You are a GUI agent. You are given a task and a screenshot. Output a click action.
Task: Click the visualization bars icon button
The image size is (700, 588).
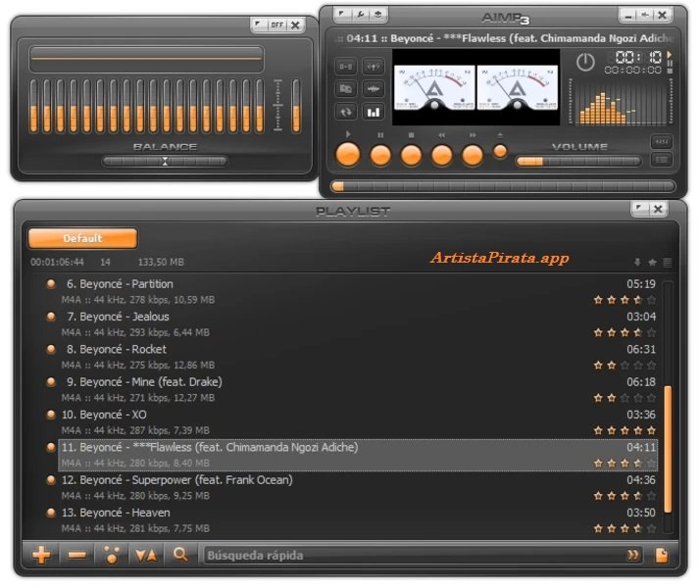click(x=374, y=112)
